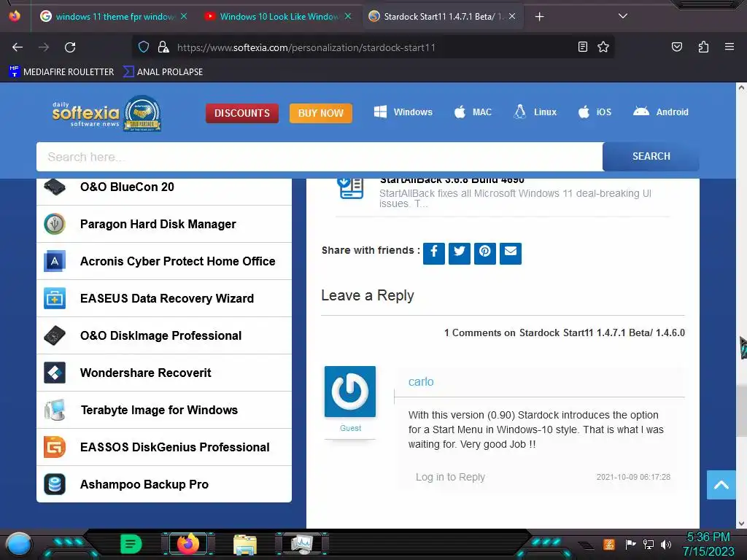Toggle reader view icon in address bar
The height and width of the screenshot is (560, 747).
tap(583, 47)
